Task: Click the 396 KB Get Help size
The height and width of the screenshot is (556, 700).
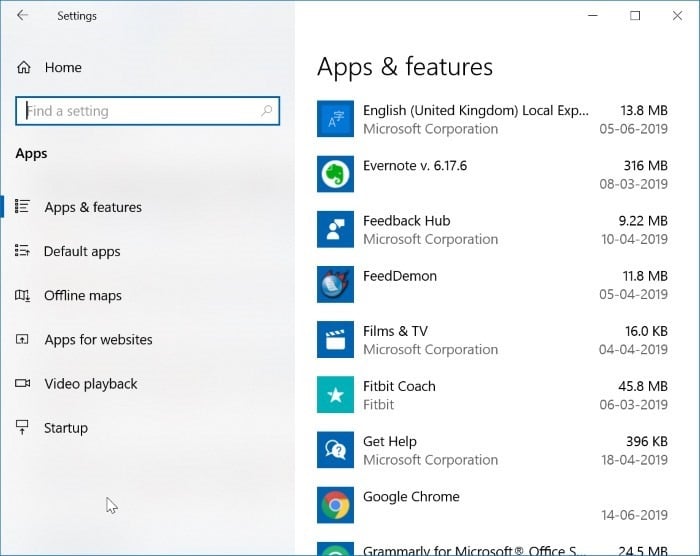Action: tap(646, 442)
